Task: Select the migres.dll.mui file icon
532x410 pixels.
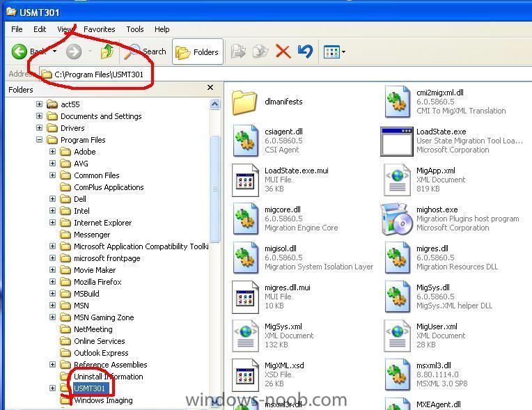Action: 245,297
